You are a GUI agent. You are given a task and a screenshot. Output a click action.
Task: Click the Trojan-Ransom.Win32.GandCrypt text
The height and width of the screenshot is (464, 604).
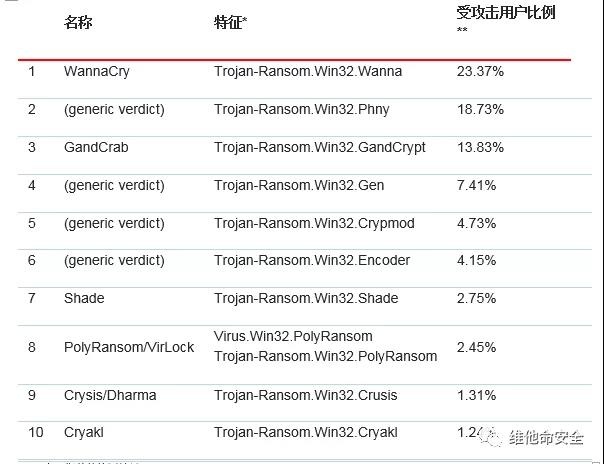point(320,147)
